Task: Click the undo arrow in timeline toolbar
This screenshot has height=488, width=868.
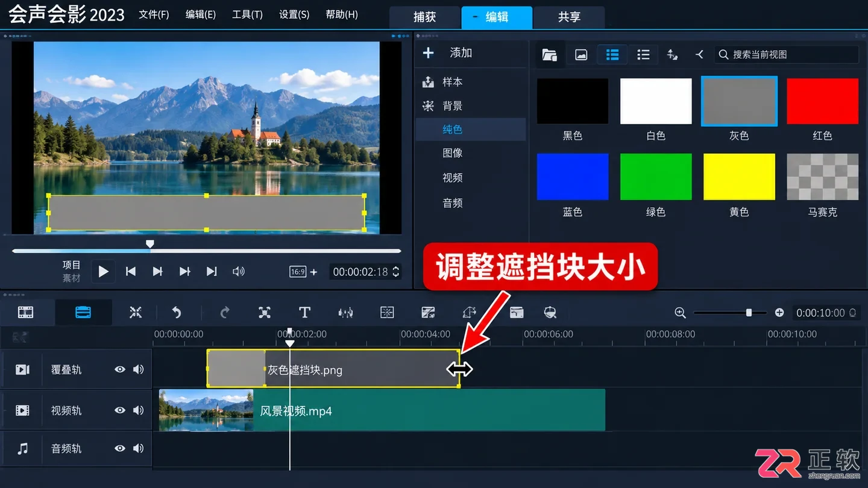Action: coord(177,312)
